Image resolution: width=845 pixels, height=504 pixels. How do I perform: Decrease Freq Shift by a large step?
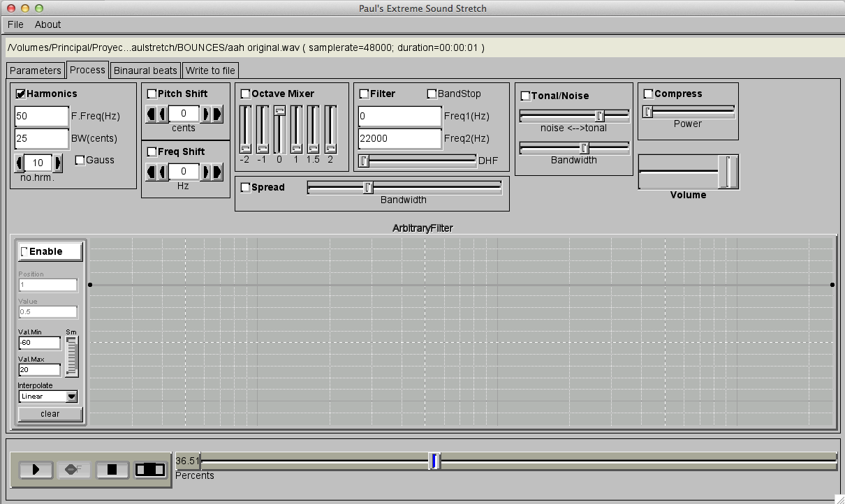click(149, 171)
